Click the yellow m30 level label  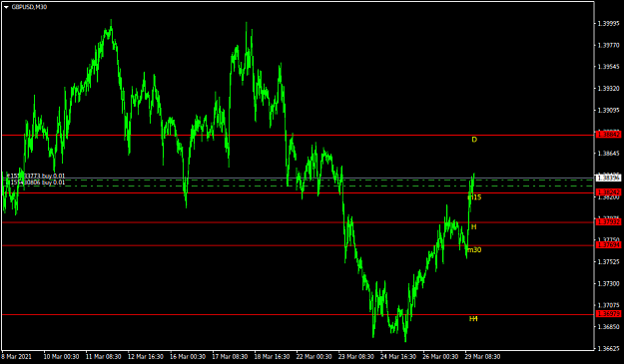(474, 250)
